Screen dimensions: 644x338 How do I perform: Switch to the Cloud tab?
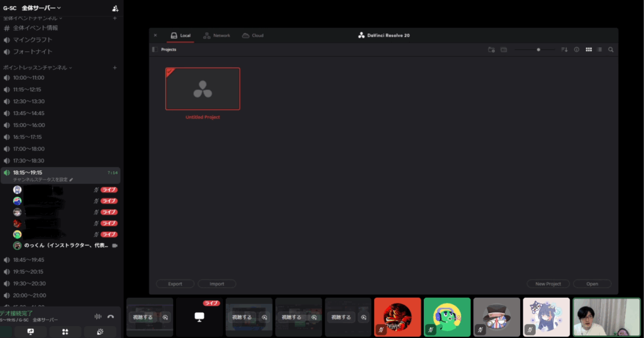[253, 35]
